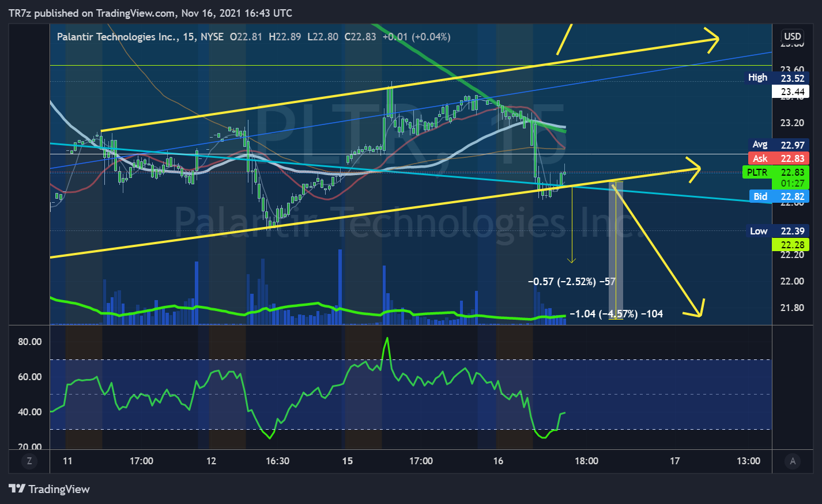Click 60.00 on the oscillator axis

[30, 377]
